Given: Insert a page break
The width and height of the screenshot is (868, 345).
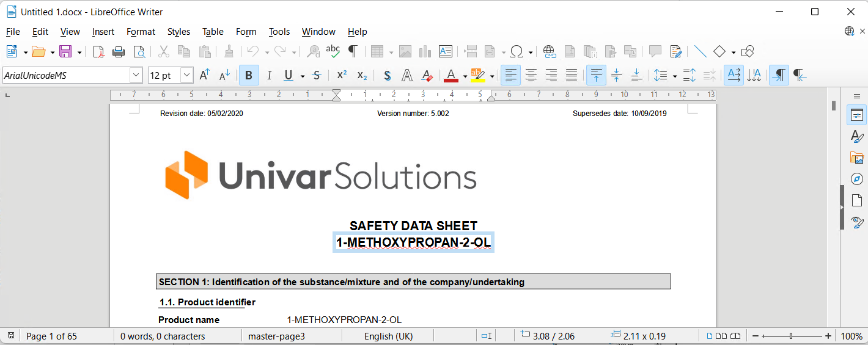Looking at the screenshot, I should (x=471, y=51).
